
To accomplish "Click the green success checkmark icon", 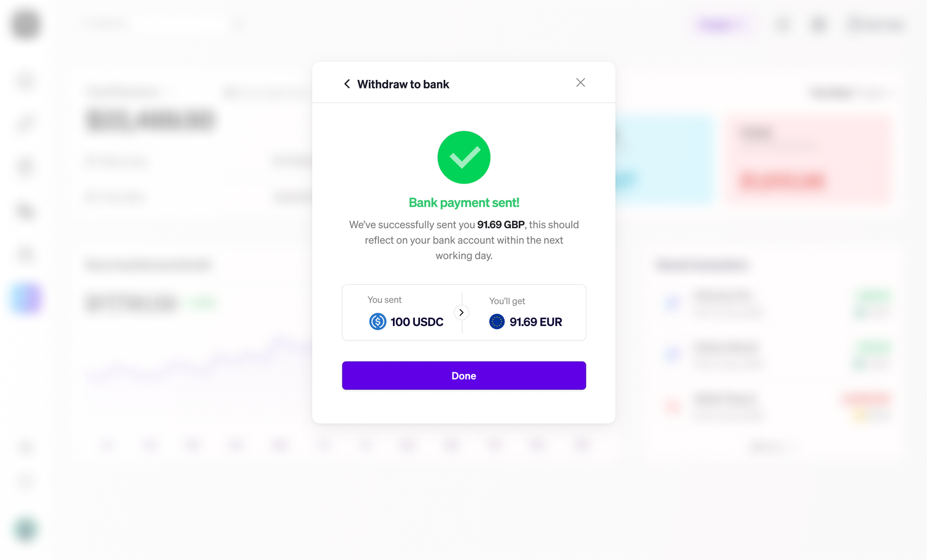I will tap(464, 158).
